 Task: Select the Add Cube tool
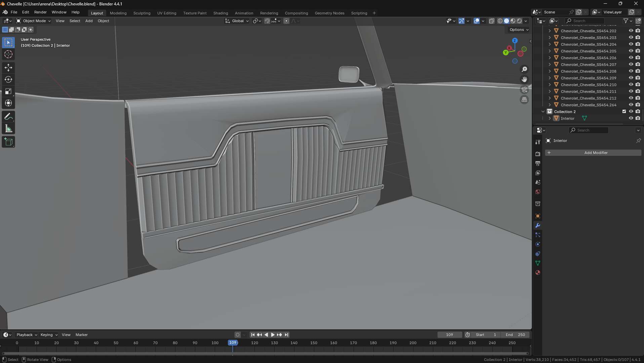point(8,142)
